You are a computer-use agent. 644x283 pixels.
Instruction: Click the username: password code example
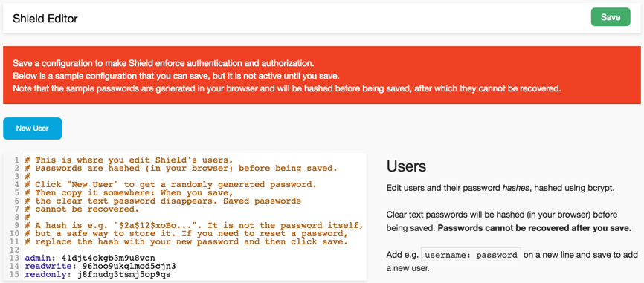[x=471, y=255]
